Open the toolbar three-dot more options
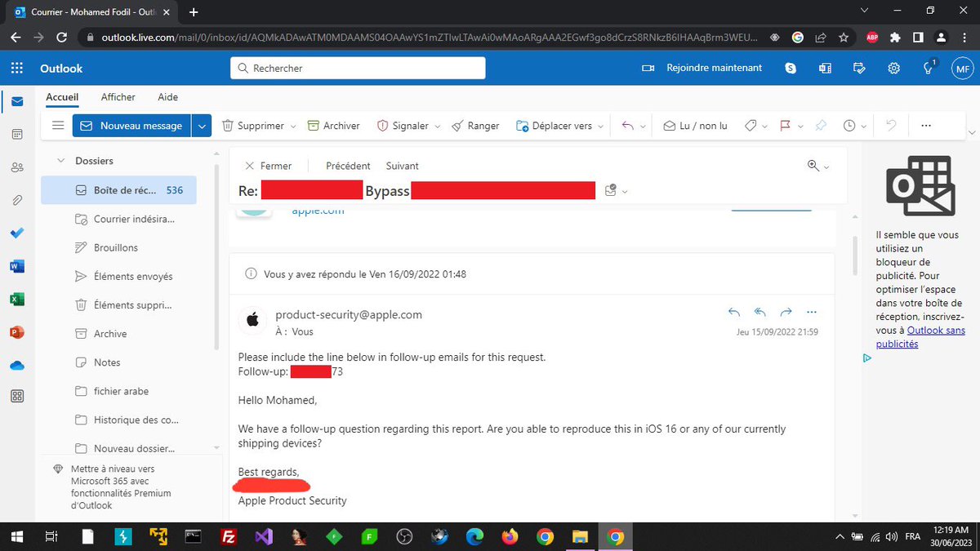The width and height of the screenshot is (980, 551). pyautogui.click(x=925, y=126)
